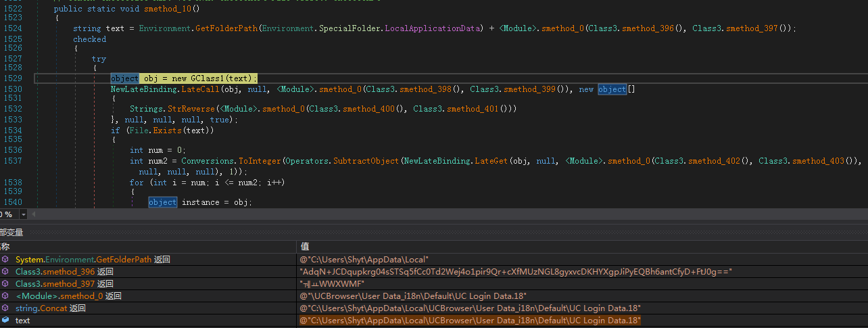Viewport: 868px width, 328px height.
Task: Open the editor zoom percentage dropdown
Action: pyautogui.click(x=24, y=214)
